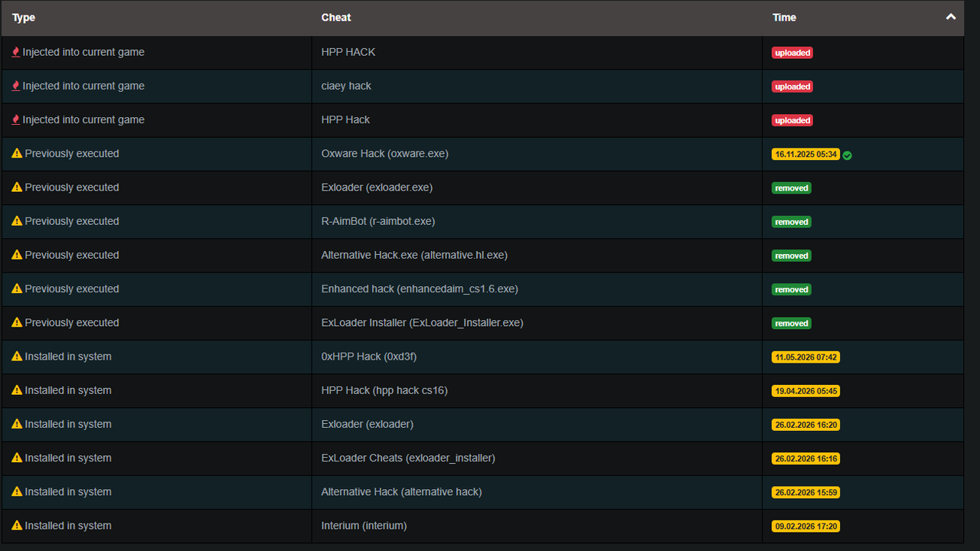
Task: Sort table by the Cheat column header
Action: (336, 18)
